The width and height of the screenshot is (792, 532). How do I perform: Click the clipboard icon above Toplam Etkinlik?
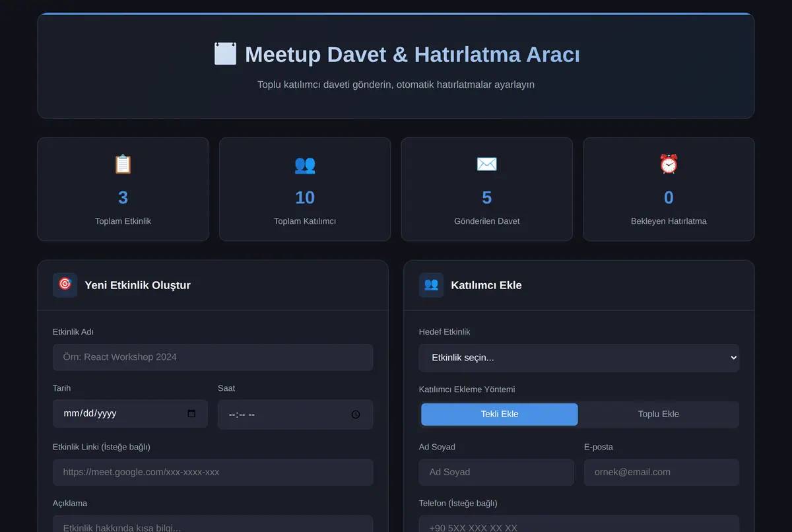123,164
